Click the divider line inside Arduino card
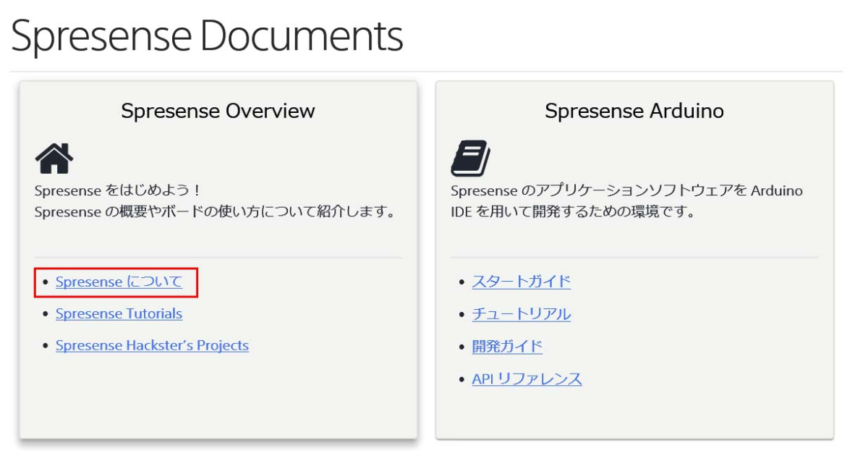Viewport: 868px width, 451px height. click(634, 257)
